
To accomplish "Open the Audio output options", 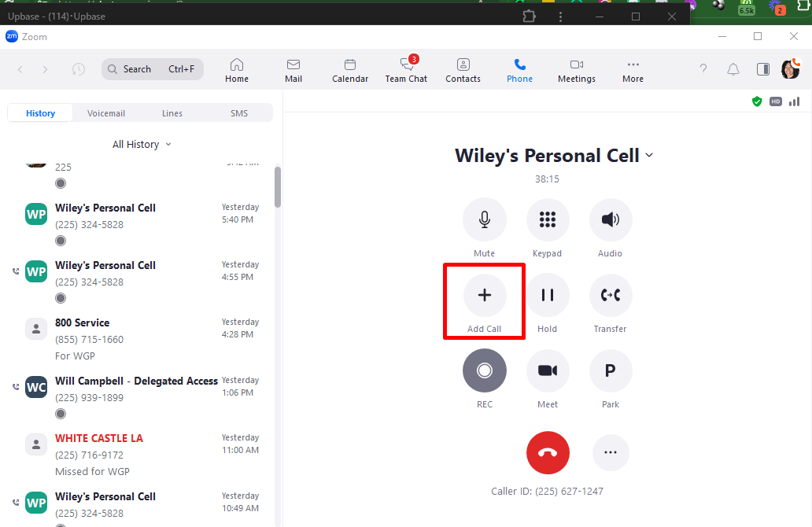I will pyautogui.click(x=611, y=219).
